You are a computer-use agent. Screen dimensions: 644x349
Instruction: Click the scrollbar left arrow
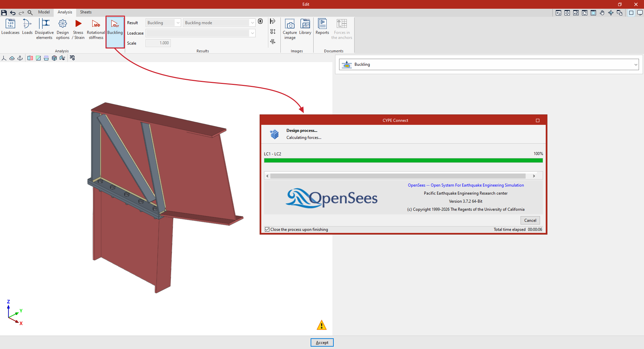point(267,176)
